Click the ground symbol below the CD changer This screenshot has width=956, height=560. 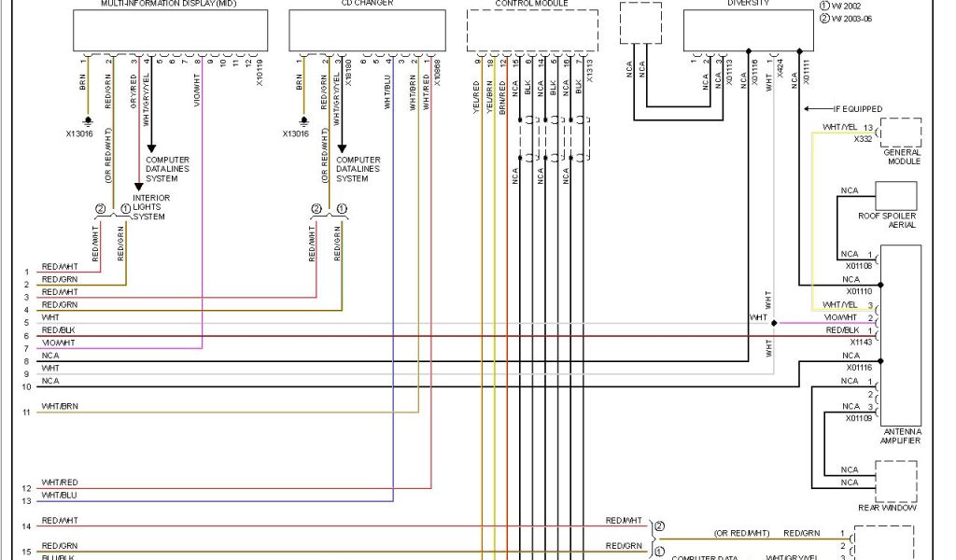tap(303, 121)
